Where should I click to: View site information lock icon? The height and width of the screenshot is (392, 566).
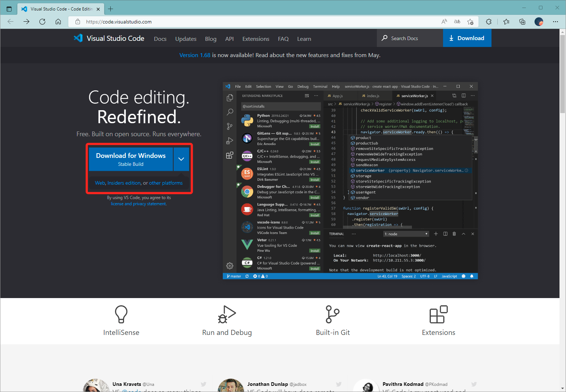pos(77,22)
